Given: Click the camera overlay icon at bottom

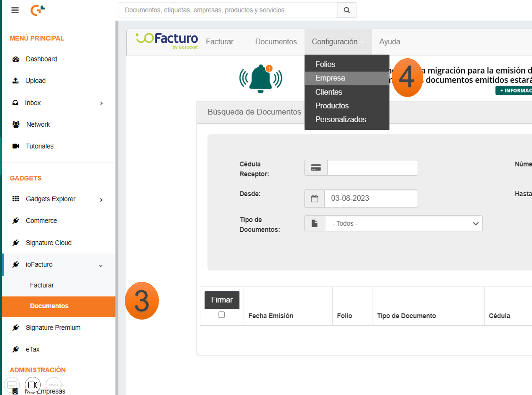Looking at the screenshot, I should tap(33, 385).
